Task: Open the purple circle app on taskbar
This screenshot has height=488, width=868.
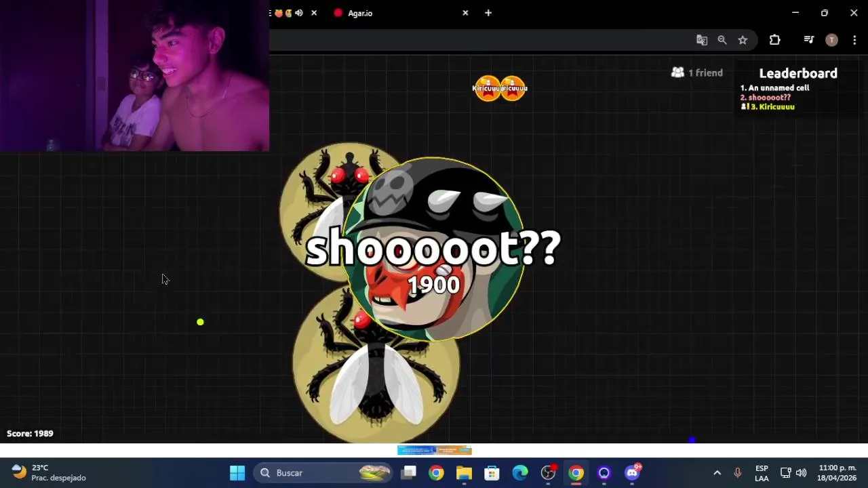Action: pos(604,472)
